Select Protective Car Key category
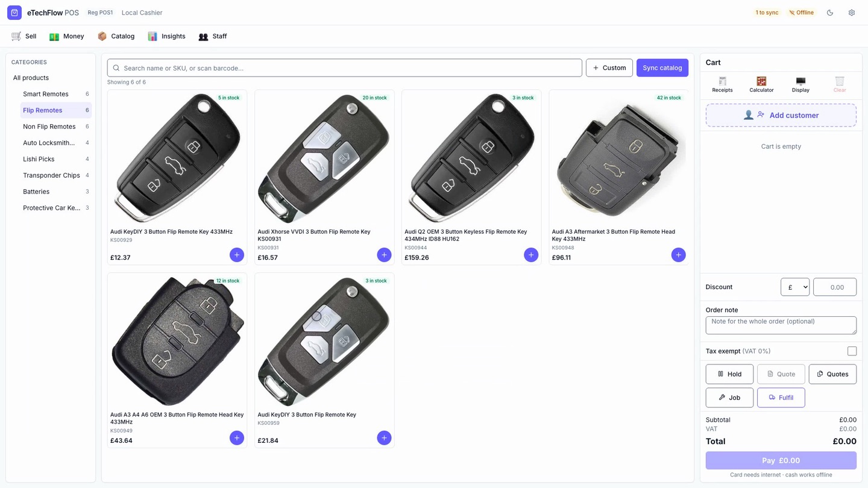The height and width of the screenshot is (488, 868). 55,208
